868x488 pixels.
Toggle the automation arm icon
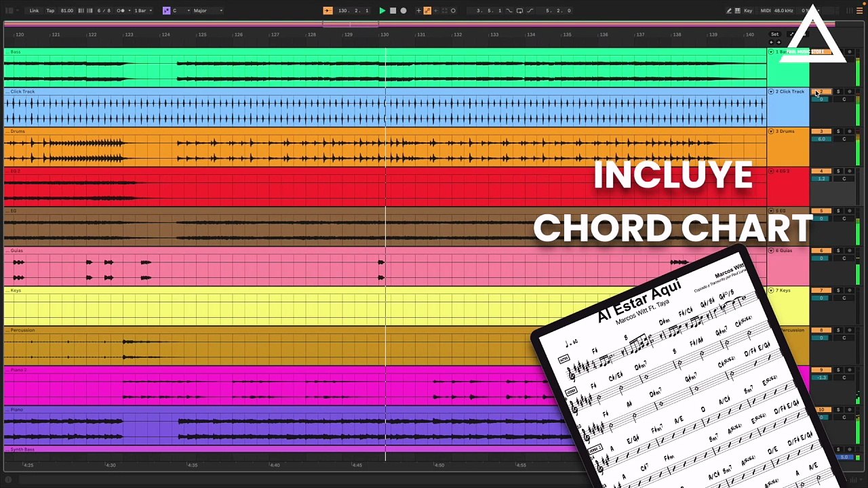[427, 11]
